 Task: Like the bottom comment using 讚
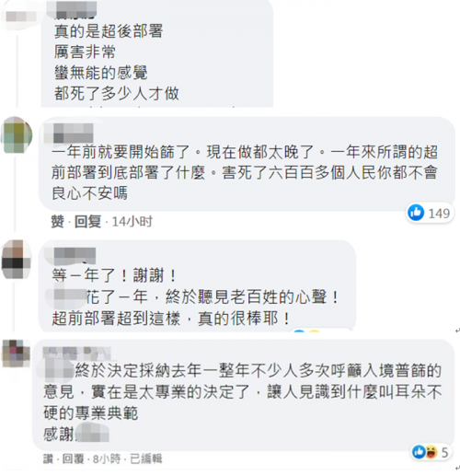click(x=48, y=459)
